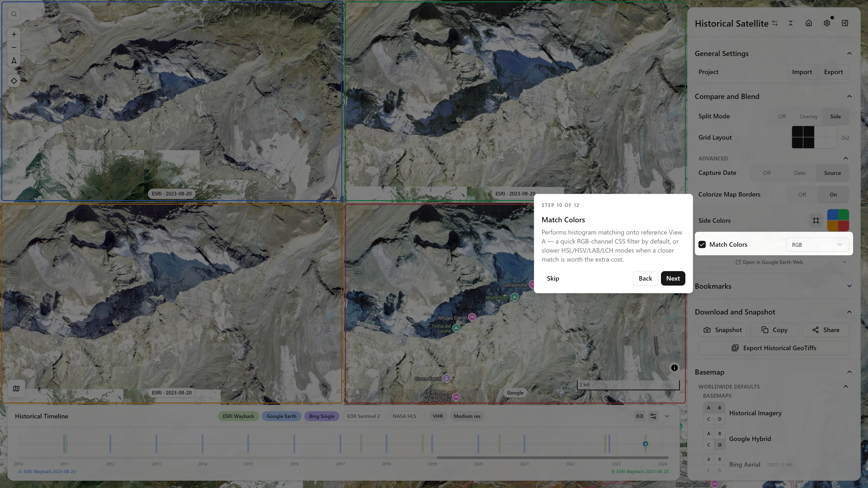This screenshot has width=868, height=488.
Task: Locate my position with crosshair icon
Action: coord(14,81)
